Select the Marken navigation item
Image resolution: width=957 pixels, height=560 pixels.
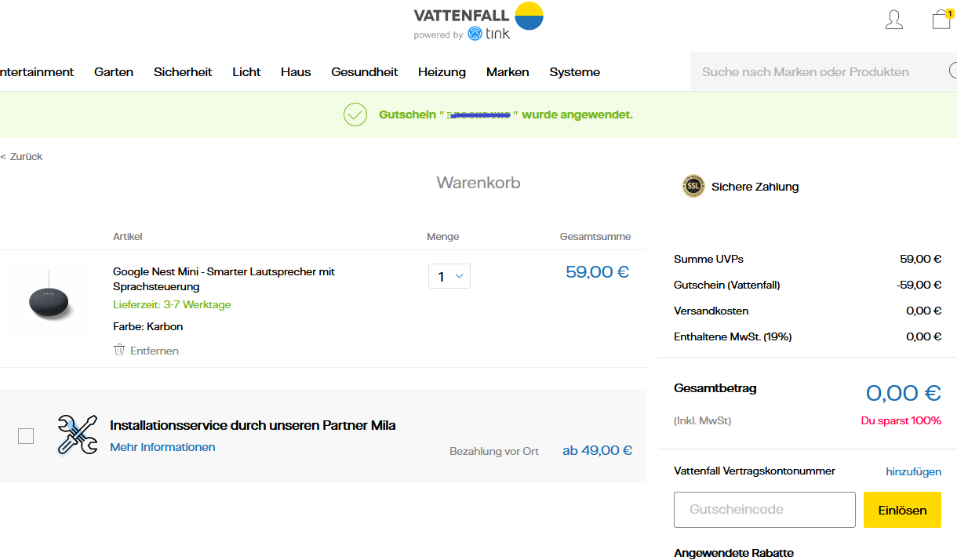(508, 72)
